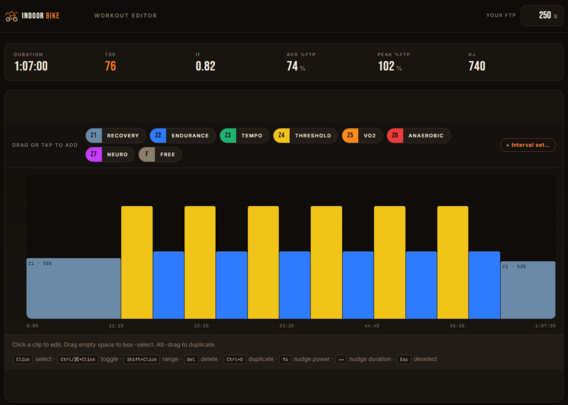Click the KJ value 740
The image size is (568, 405).
click(x=477, y=66)
